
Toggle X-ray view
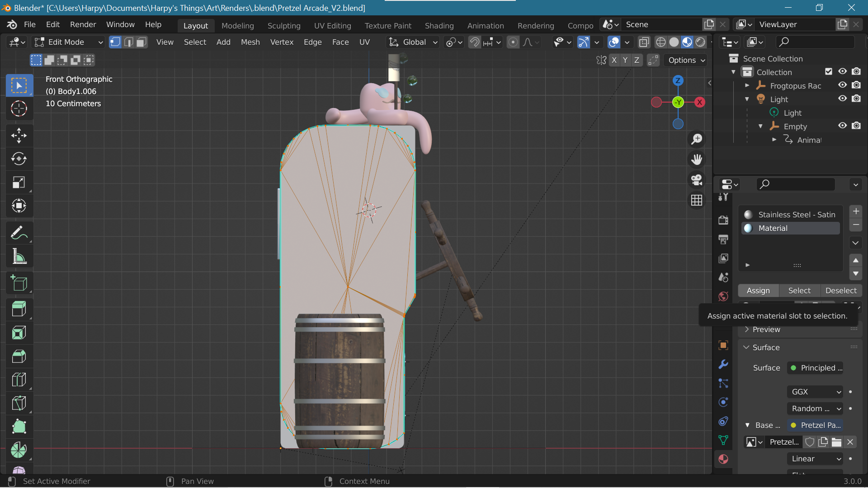coord(644,42)
